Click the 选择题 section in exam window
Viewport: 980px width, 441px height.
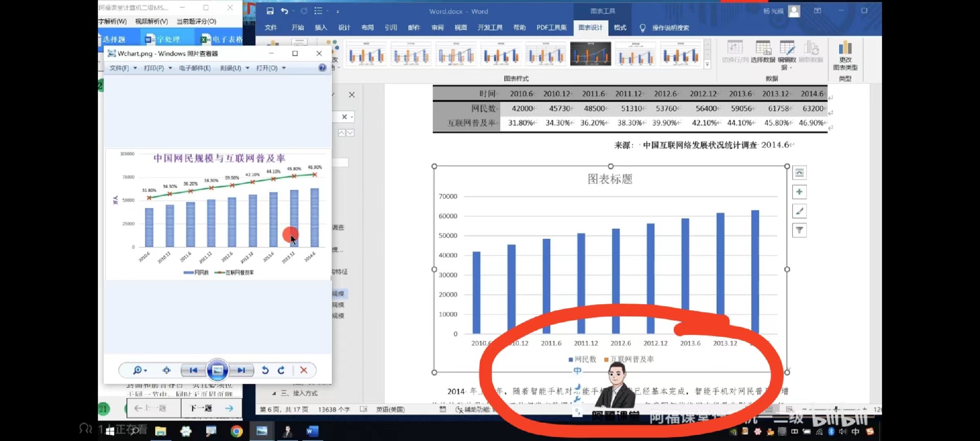114,39
